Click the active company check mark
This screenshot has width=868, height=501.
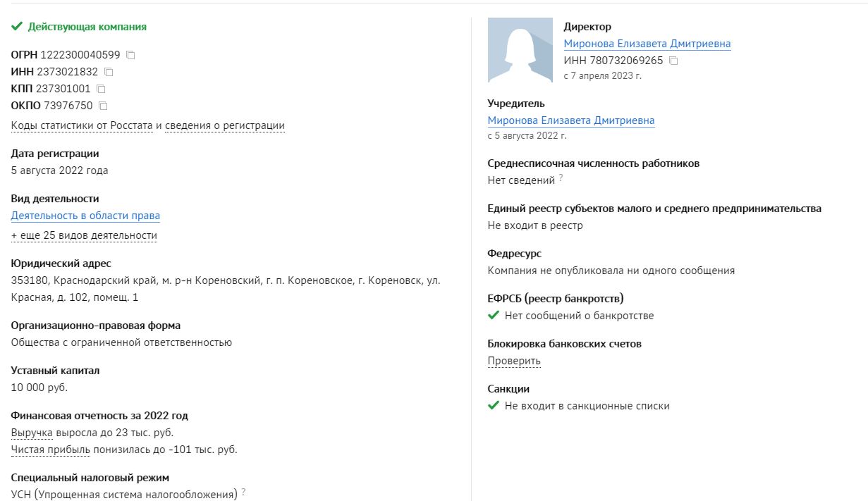click(x=17, y=27)
